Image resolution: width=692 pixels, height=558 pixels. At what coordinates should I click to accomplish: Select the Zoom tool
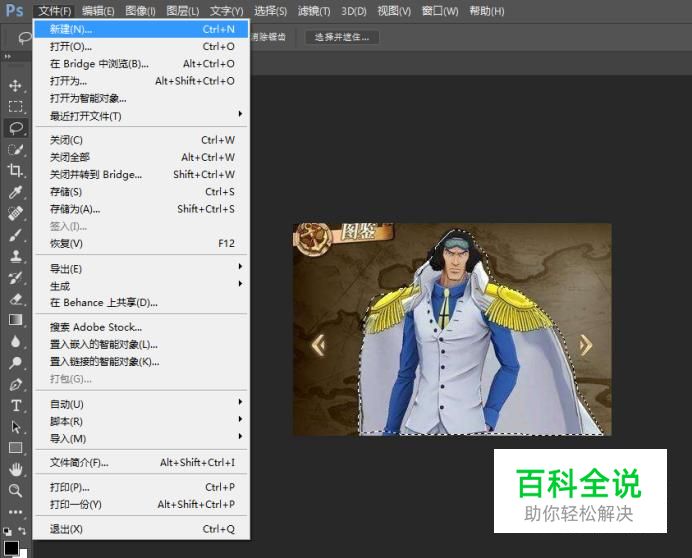[x=15, y=490]
